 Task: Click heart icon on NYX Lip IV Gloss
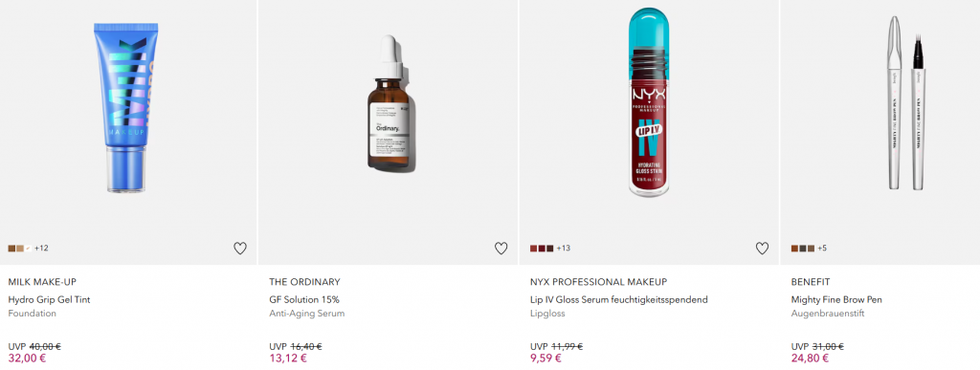(762, 249)
